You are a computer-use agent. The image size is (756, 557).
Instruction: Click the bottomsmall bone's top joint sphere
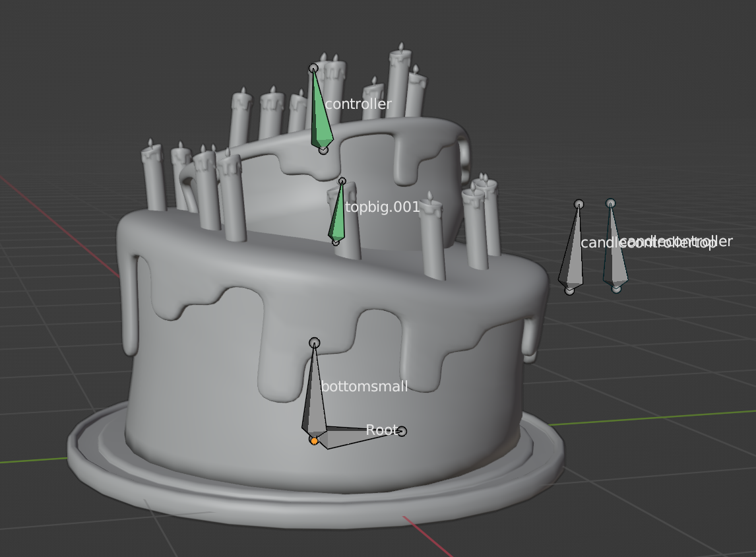click(315, 343)
